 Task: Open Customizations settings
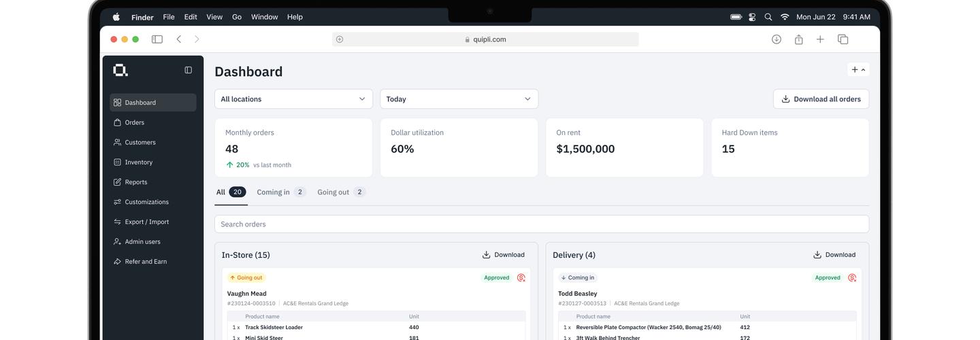[146, 202]
